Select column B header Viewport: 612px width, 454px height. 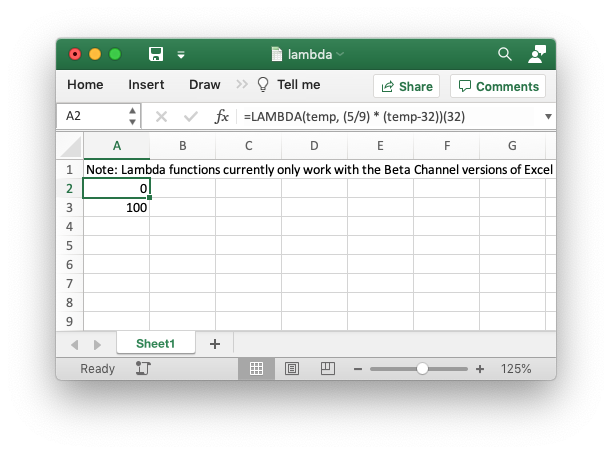click(183, 146)
